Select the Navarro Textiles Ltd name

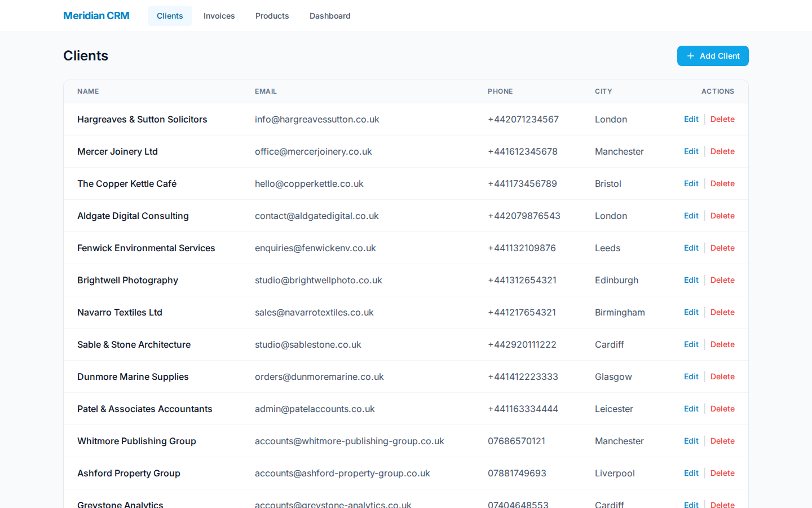[120, 312]
